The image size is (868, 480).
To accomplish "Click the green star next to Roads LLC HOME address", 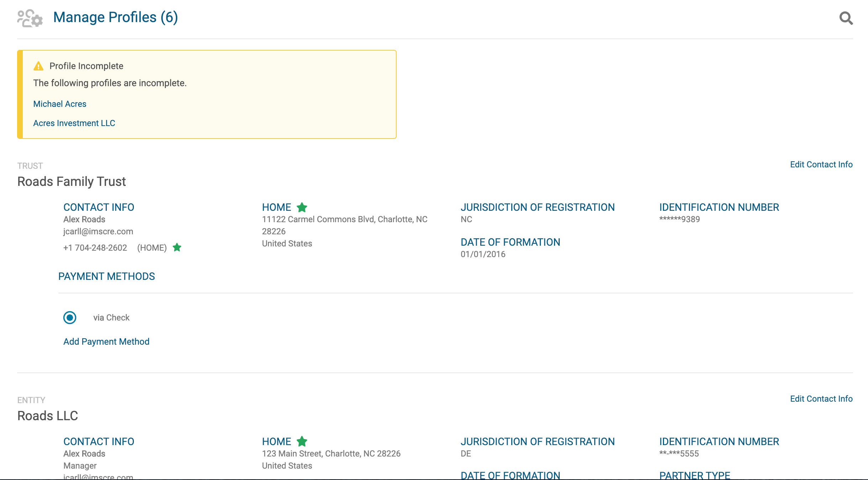I will pos(302,442).
